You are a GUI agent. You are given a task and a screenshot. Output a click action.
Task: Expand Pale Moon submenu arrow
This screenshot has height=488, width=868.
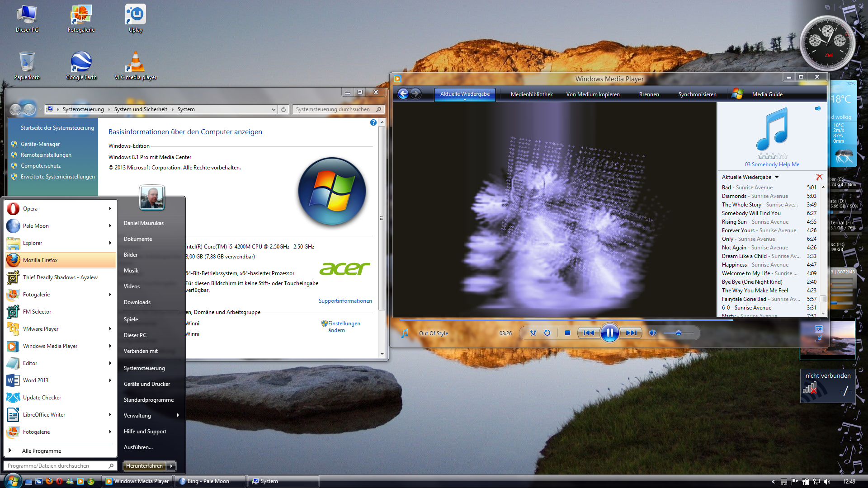tap(110, 226)
